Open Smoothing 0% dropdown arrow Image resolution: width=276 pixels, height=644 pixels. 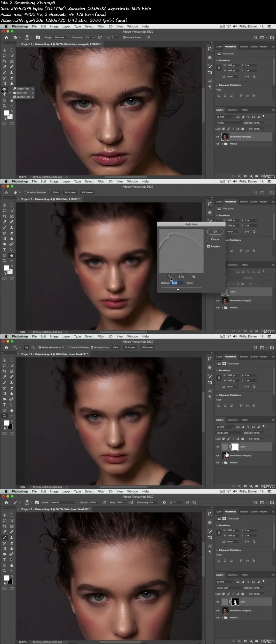[x=158, y=502]
